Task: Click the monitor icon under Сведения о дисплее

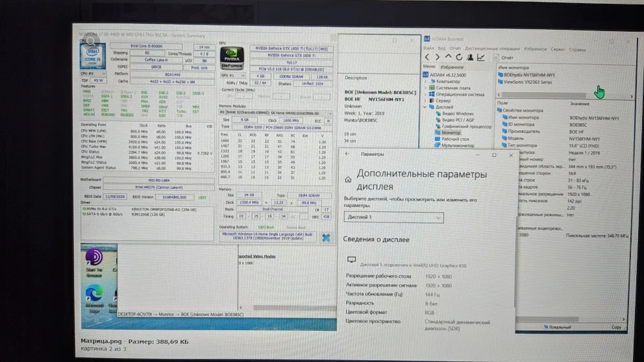Action: pyautogui.click(x=351, y=259)
